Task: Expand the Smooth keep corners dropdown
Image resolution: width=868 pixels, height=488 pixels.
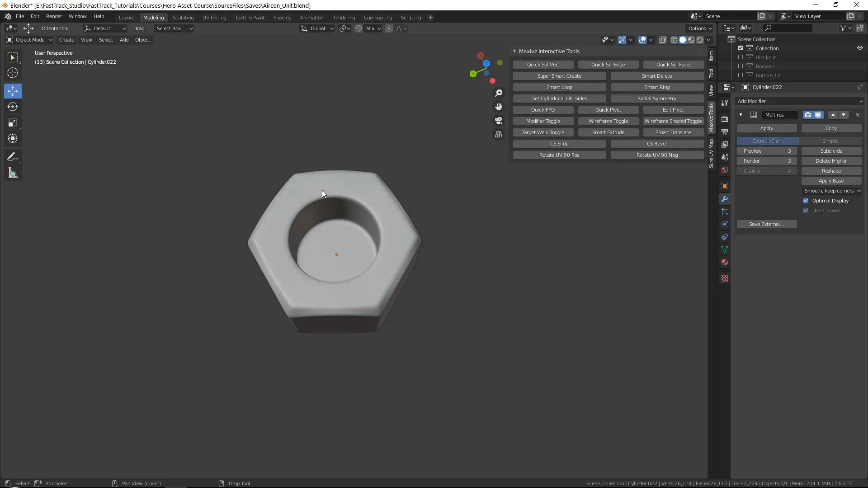Action: coord(831,191)
